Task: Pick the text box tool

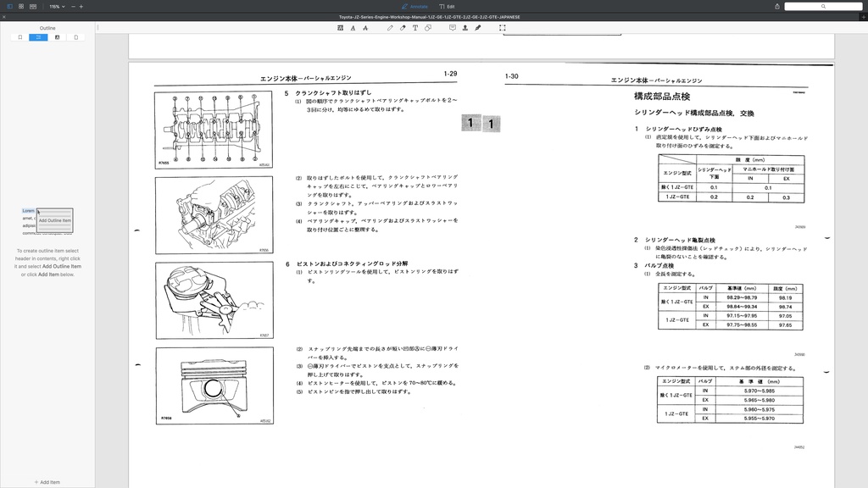Action: [x=415, y=28]
